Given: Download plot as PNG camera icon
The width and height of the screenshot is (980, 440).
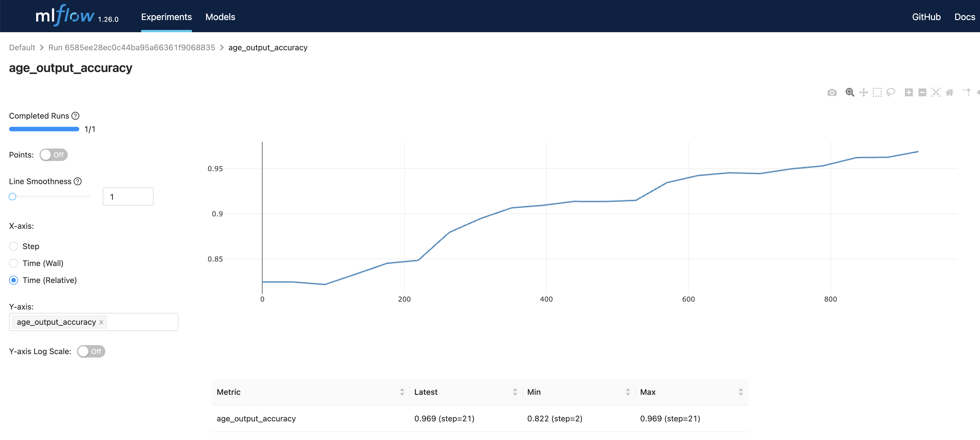Looking at the screenshot, I should 832,93.
